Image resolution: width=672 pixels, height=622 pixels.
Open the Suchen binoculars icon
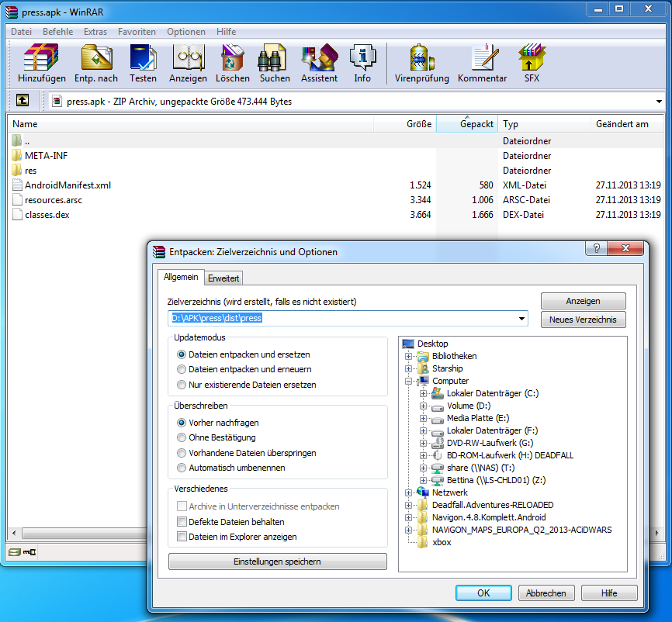tap(275, 59)
